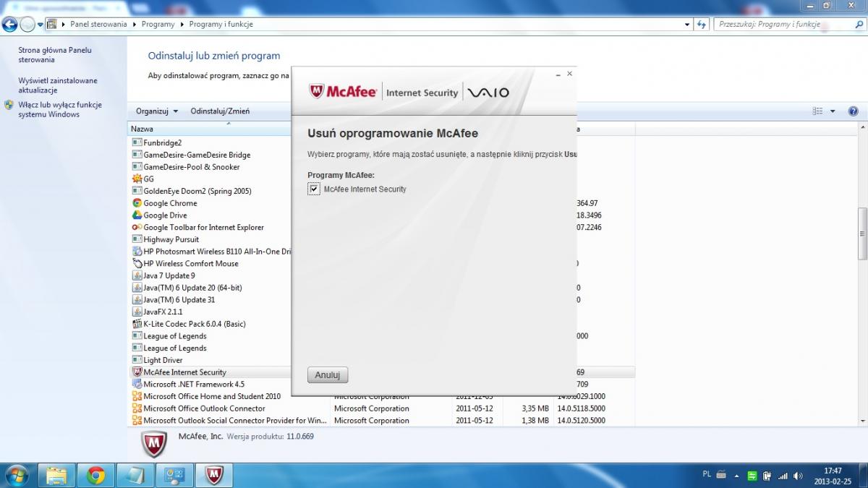Open Windows Explorer from the taskbar
Viewport: 868px width, 488px height.
pos(56,475)
